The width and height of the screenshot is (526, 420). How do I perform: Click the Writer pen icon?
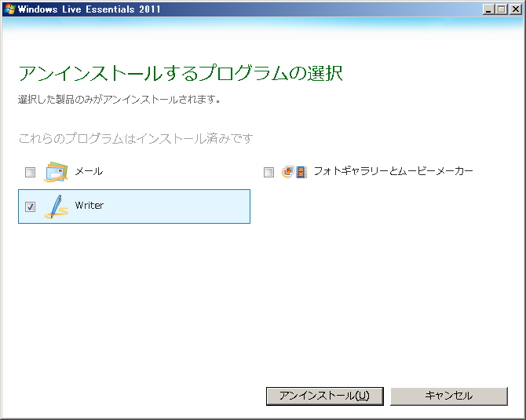(x=56, y=206)
